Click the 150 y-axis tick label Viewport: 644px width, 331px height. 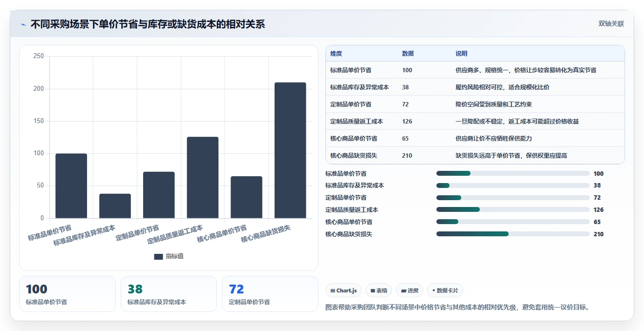[39, 121]
